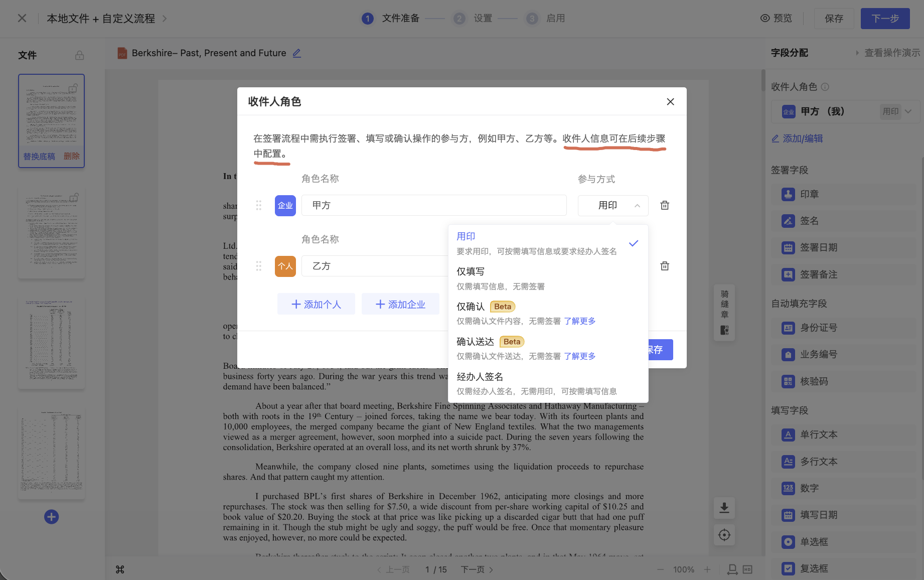This screenshot has width=924, height=580.
Task: Select the 签署备注 field
Action: pos(844,274)
